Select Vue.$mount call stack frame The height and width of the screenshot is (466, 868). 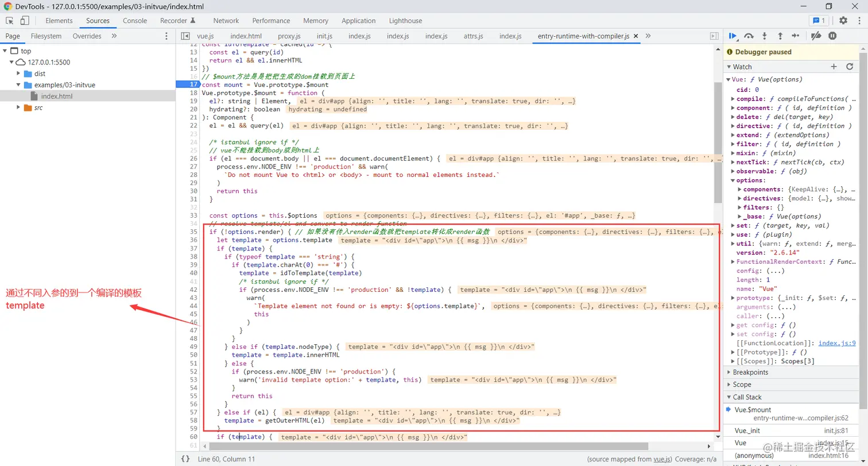point(791,414)
